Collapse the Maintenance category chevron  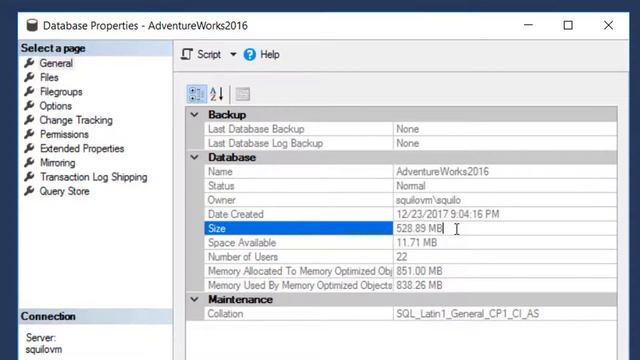195,299
